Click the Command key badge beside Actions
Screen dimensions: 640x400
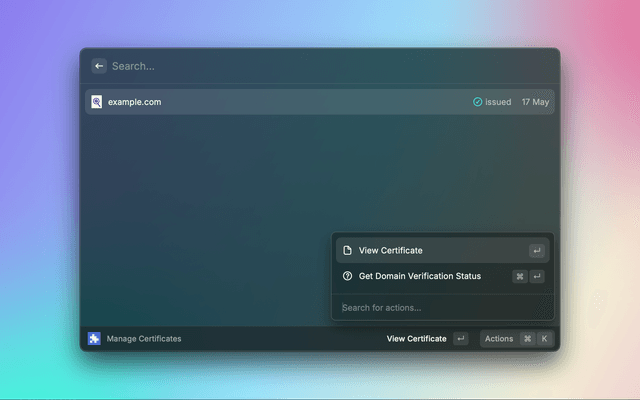click(527, 339)
